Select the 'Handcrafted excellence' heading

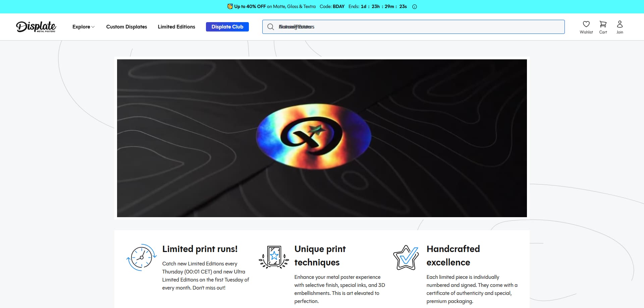click(x=453, y=256)
